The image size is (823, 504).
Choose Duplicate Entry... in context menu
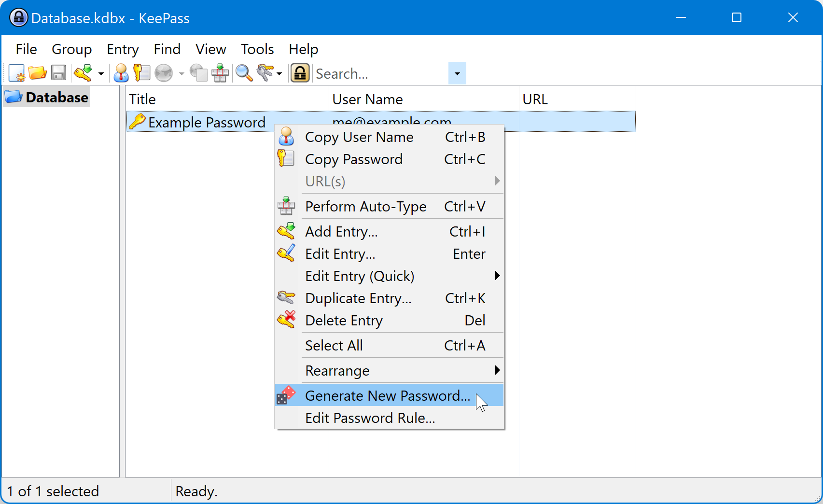pos(390,298)
